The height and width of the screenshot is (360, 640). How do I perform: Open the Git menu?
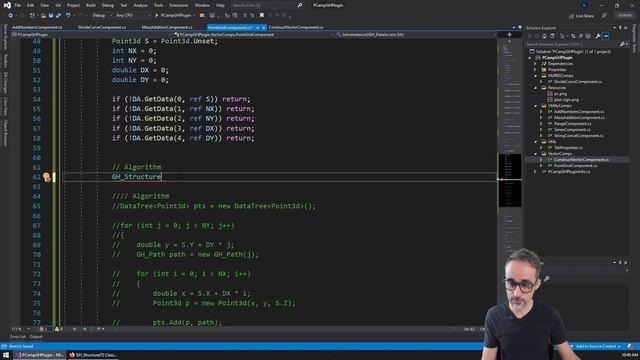(x=58, y=5)
